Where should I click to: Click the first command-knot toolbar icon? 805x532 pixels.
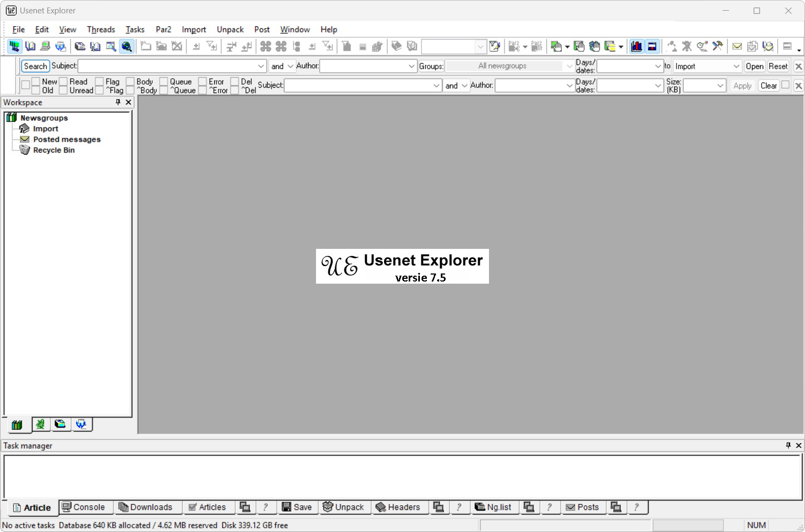[x=266, y=46]
